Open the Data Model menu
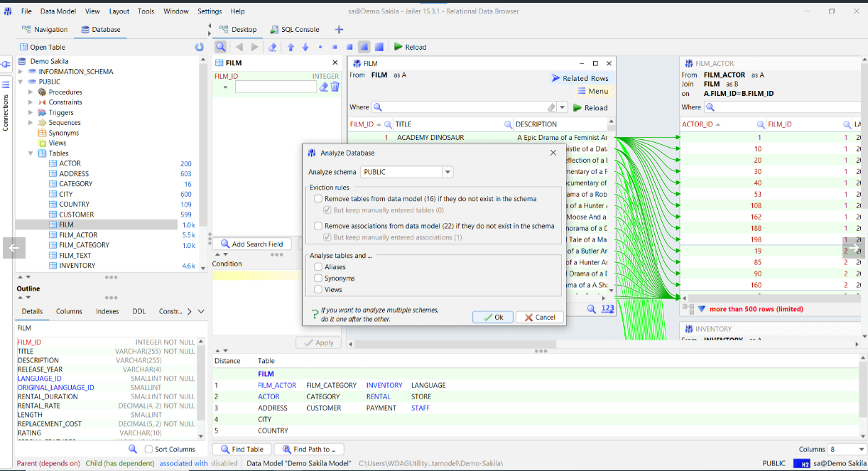 point(58,11)
